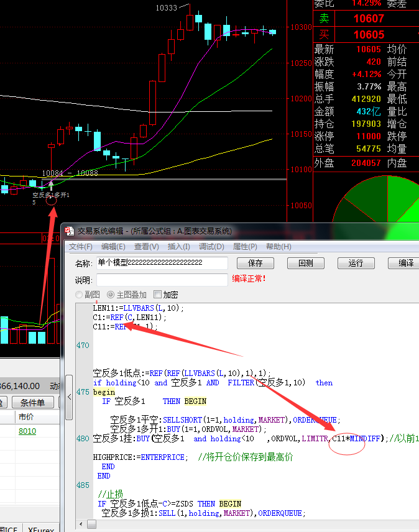Click the 保存 button
419x532 pixels.
tap(256, 263)
